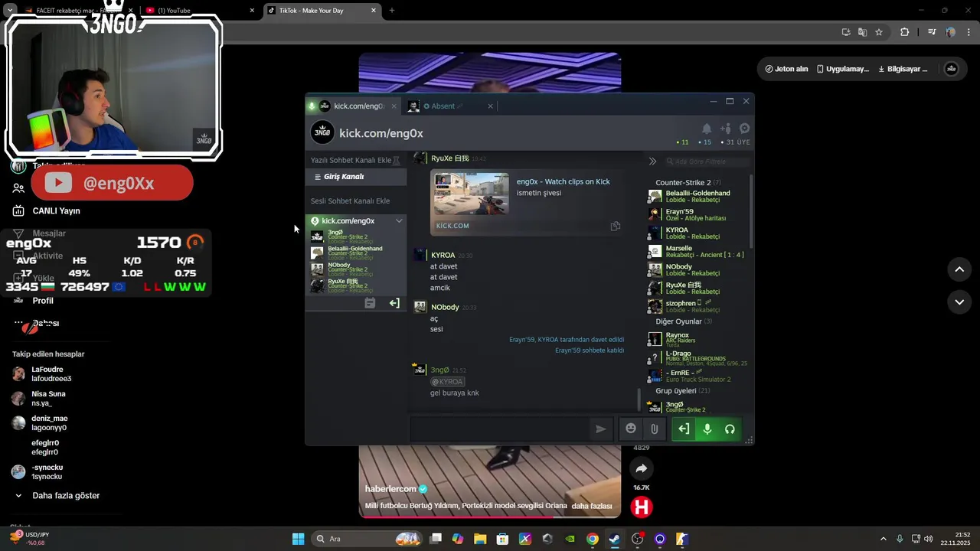Mute the microphone in voice chat

pos(707,429)
